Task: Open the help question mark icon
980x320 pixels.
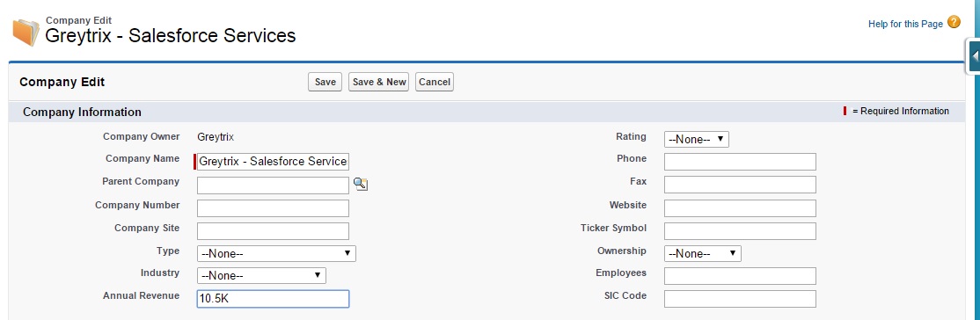Action: point(954,23)
